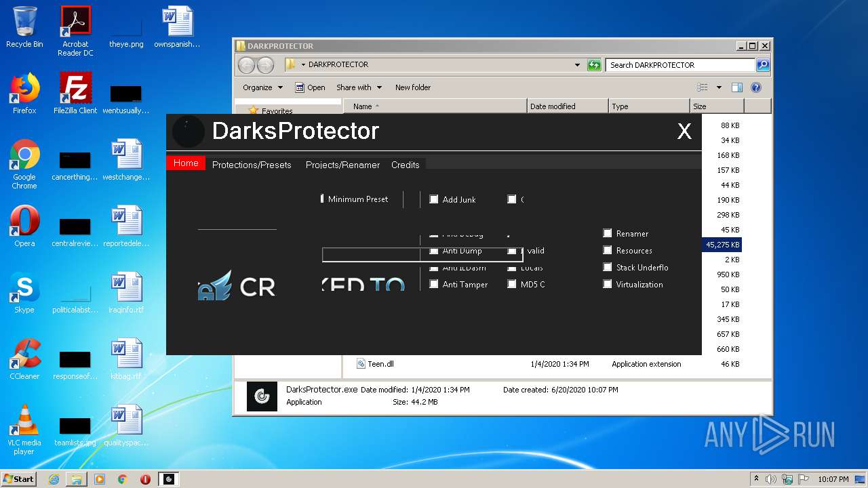The image size is (868, 488).
Task: Open the view options dropdown arrow
Action: (719, 87)
